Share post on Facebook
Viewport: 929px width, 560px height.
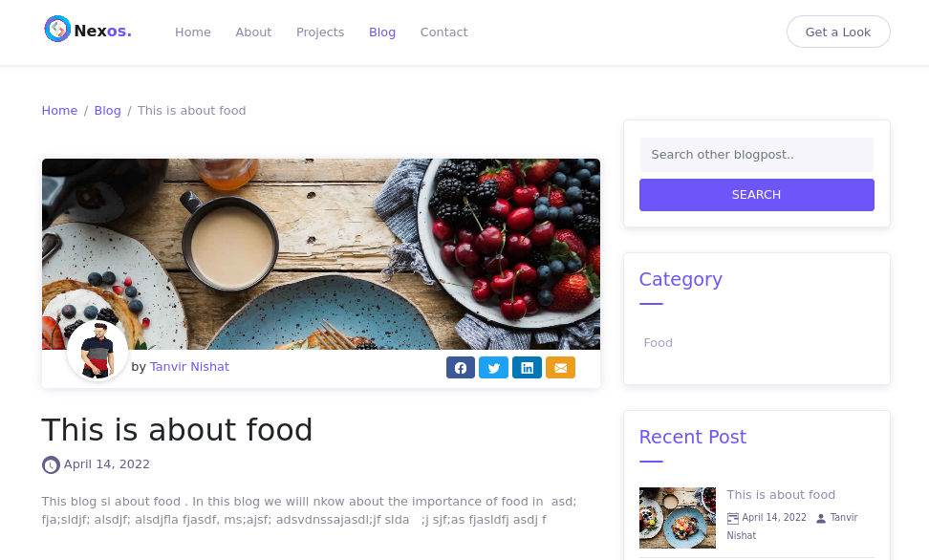[x=461, y=368]
